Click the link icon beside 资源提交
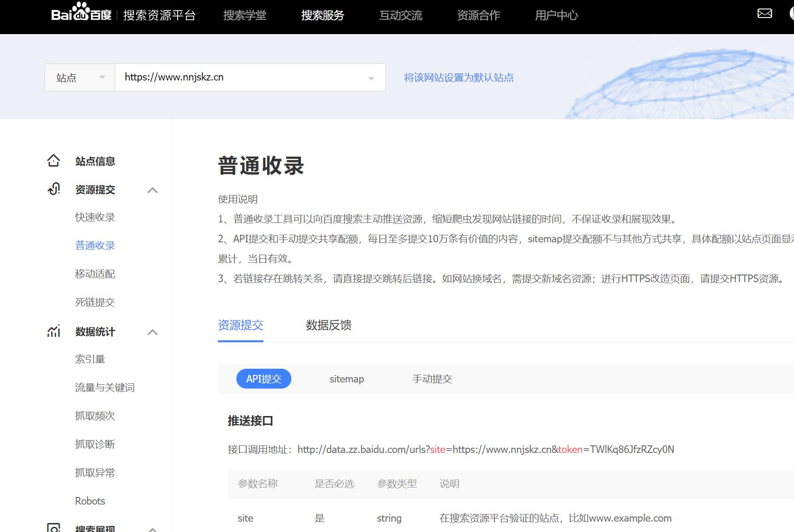Viewport: 794px width, 532px height. click(54, 189)
